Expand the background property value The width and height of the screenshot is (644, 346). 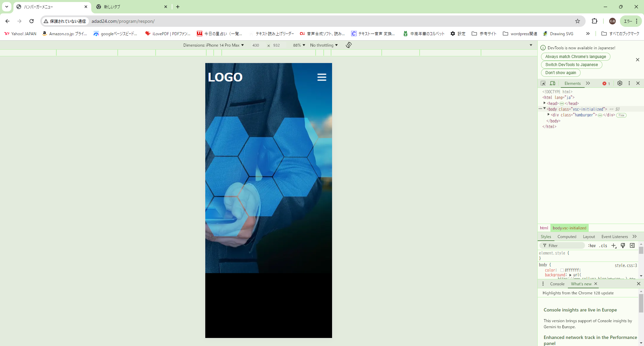point(570,275)
